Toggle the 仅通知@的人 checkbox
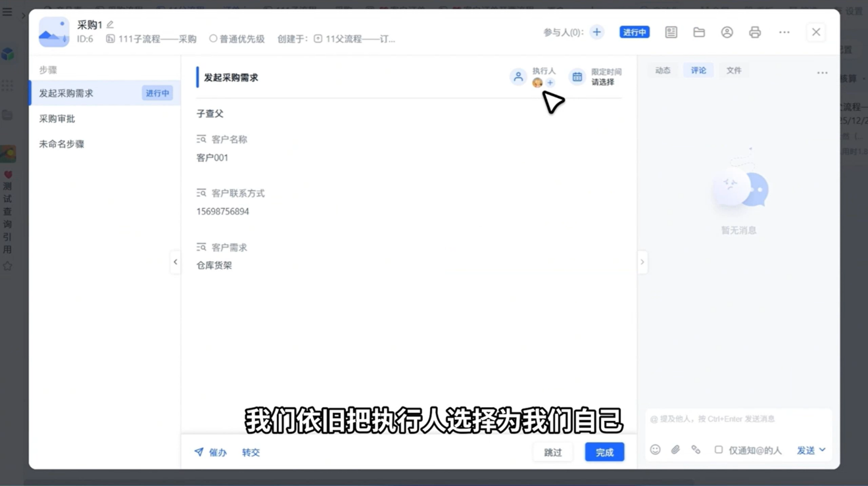 (x=719, y=450)
